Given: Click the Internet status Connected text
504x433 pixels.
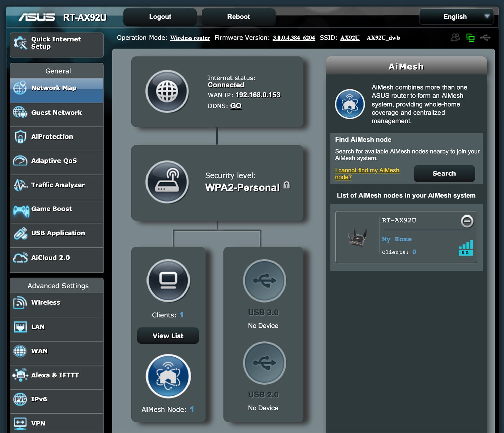Looking at the screenshot, I should click(x=226, y=85).
